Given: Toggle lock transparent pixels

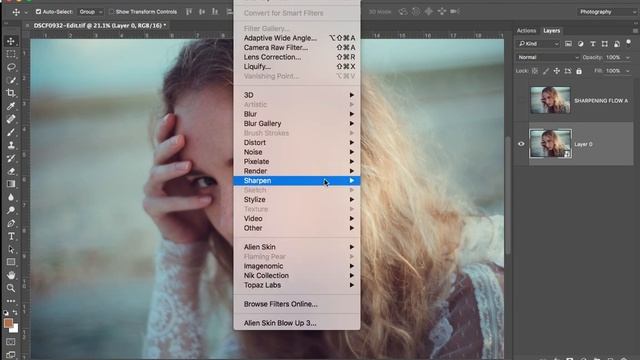Looking at the screenshot, I should pos(535,71).
